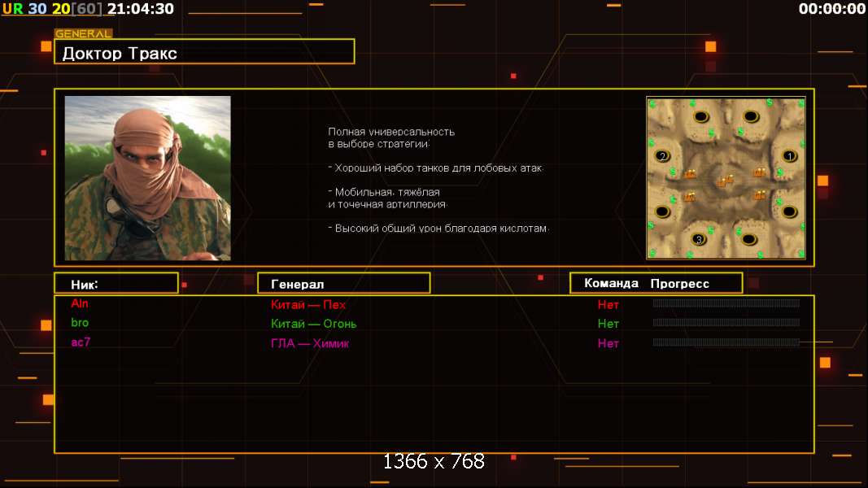This screenshot has height=488, width=868.
Task: Select start position 2 on the map
Action: click(663, 156)
